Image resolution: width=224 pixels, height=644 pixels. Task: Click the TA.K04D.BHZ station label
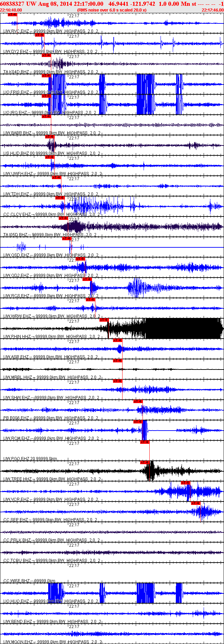point(16,72)
